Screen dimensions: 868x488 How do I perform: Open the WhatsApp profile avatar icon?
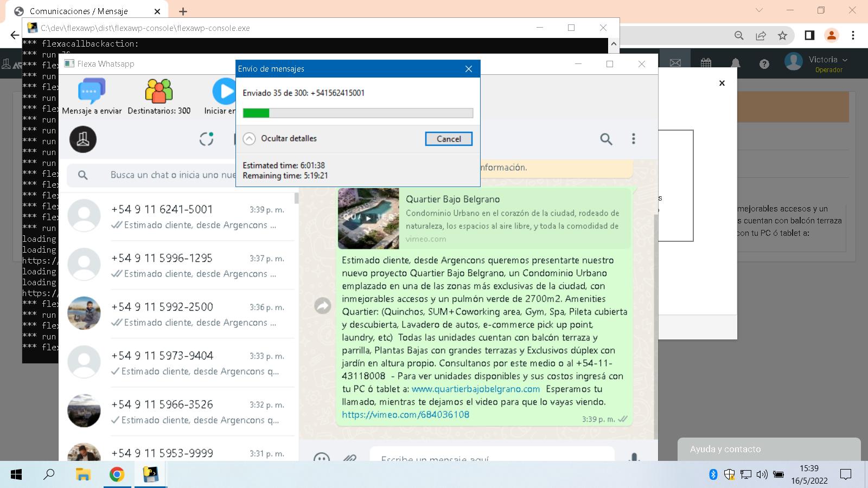pos(83,139)
